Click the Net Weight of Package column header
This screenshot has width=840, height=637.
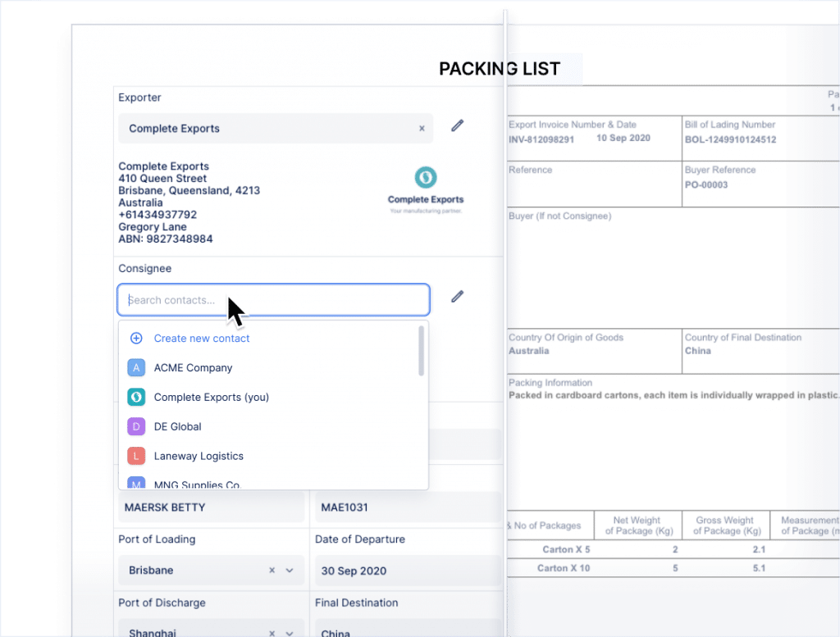(x=637, y=526)
